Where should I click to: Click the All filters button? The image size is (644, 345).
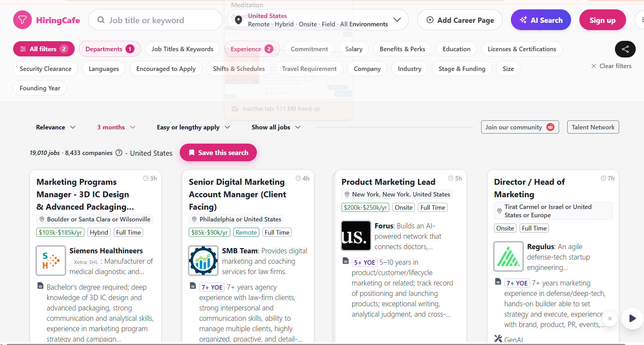click(44, 49)
